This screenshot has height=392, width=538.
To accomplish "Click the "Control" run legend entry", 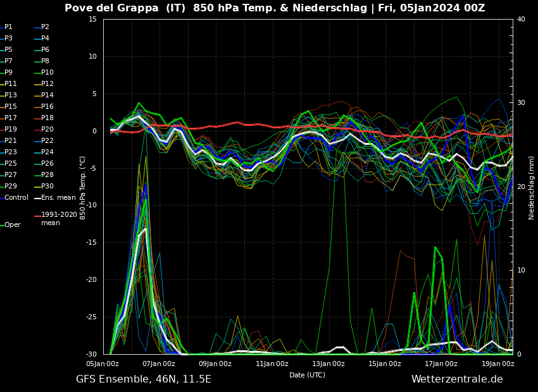I will [x=15, y=197].
